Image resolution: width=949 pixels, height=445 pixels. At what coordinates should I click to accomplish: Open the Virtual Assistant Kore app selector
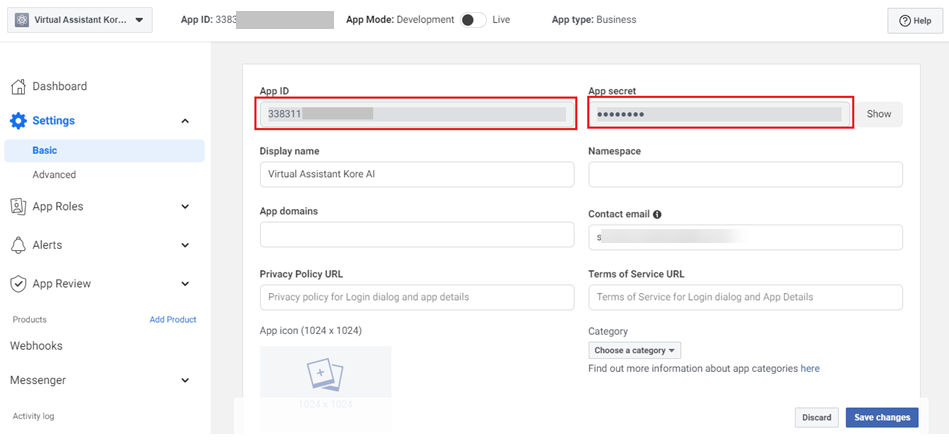tap(80, 19)
